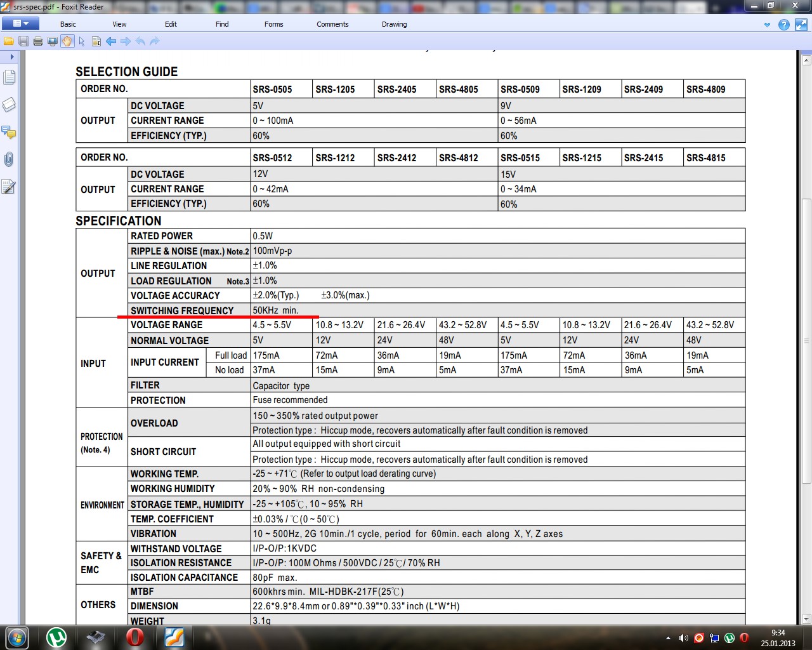Click the Help question mark button
812x650 pixels.
point(784,25)
